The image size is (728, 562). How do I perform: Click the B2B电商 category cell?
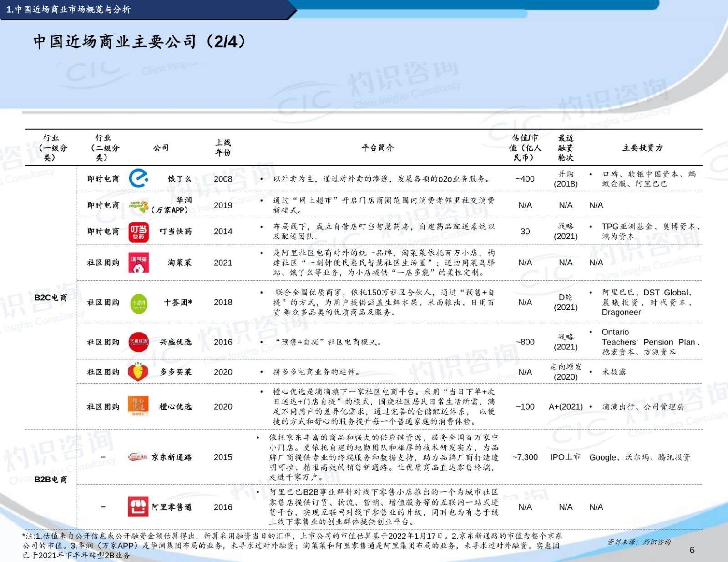[51, 480]
